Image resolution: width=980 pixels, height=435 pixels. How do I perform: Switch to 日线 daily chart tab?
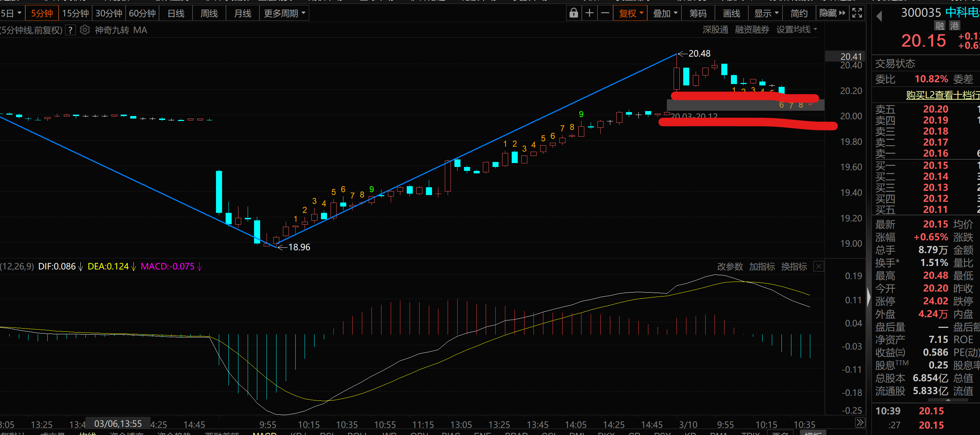(176, 13)
